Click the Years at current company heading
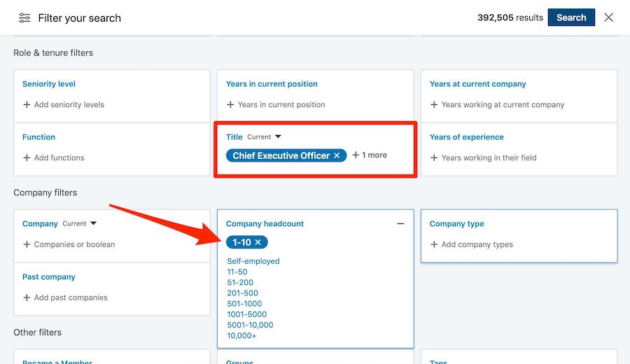630x364 pixels. click(x=477, y=83)
